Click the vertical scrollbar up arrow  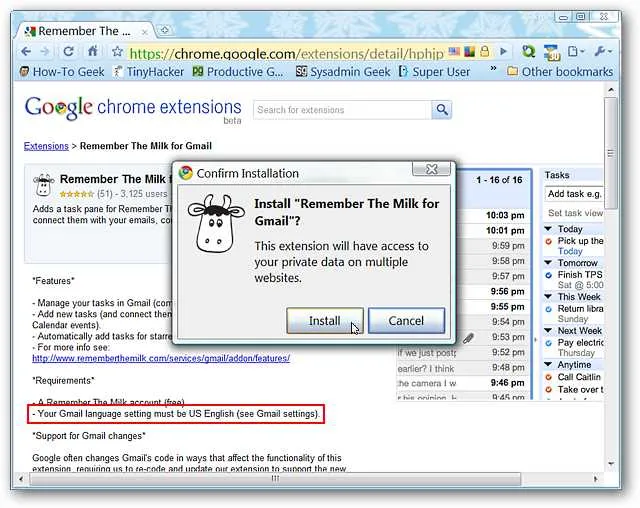point(611,89)
